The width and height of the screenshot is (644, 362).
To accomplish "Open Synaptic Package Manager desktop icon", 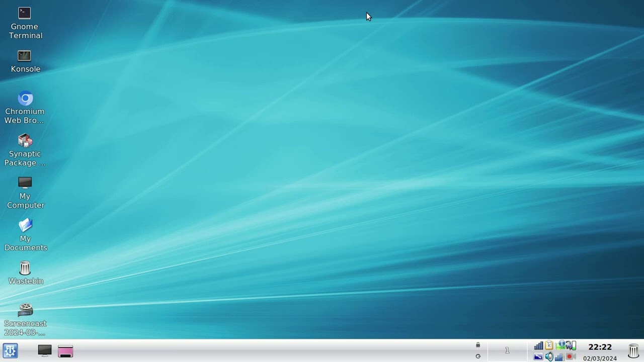I will coord(25,140).
